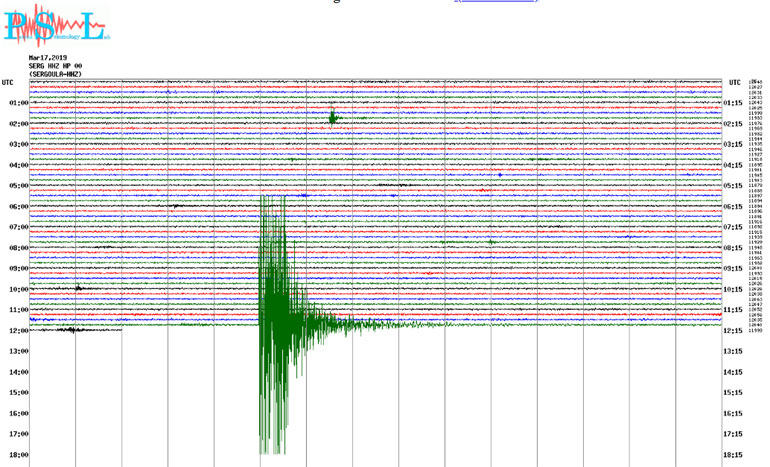Click the Mar17,2019 date label

point(48,58)
